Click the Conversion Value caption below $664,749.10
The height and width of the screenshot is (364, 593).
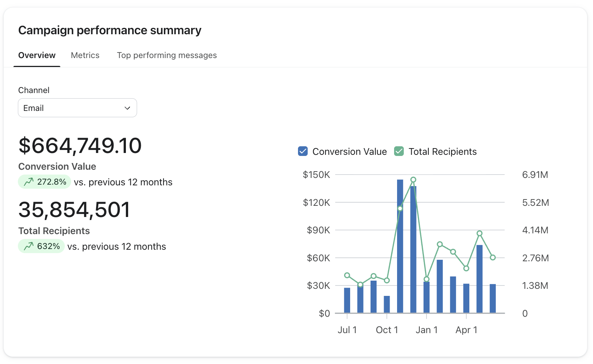pyautogui.click(x=57, y=166)
